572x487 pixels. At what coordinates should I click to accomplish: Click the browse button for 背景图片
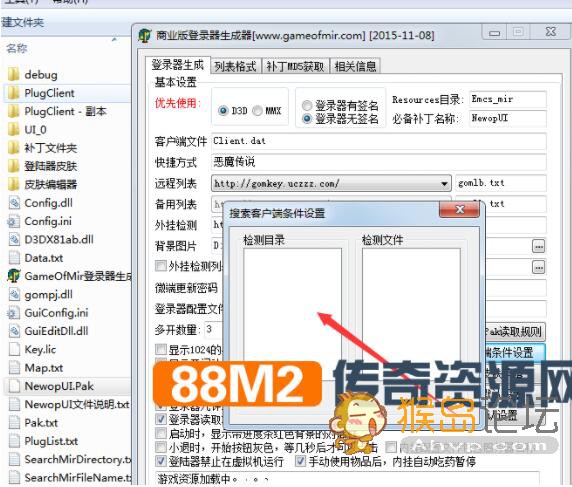point(538,247)
